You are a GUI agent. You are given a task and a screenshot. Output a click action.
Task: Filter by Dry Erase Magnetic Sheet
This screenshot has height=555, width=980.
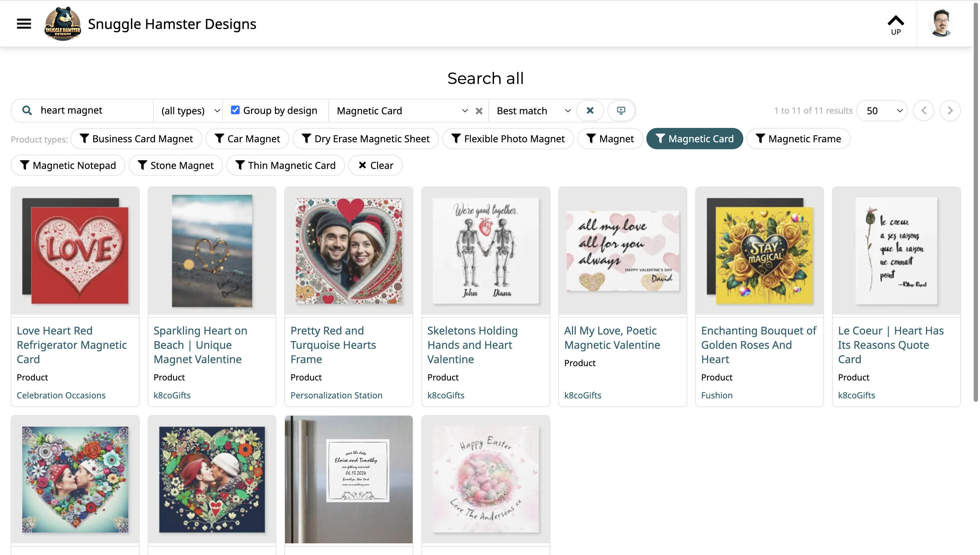(365, 139)
